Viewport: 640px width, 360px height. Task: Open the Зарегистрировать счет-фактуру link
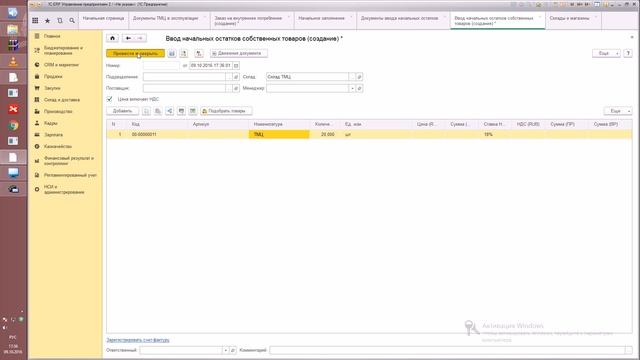tap(138, 340)
